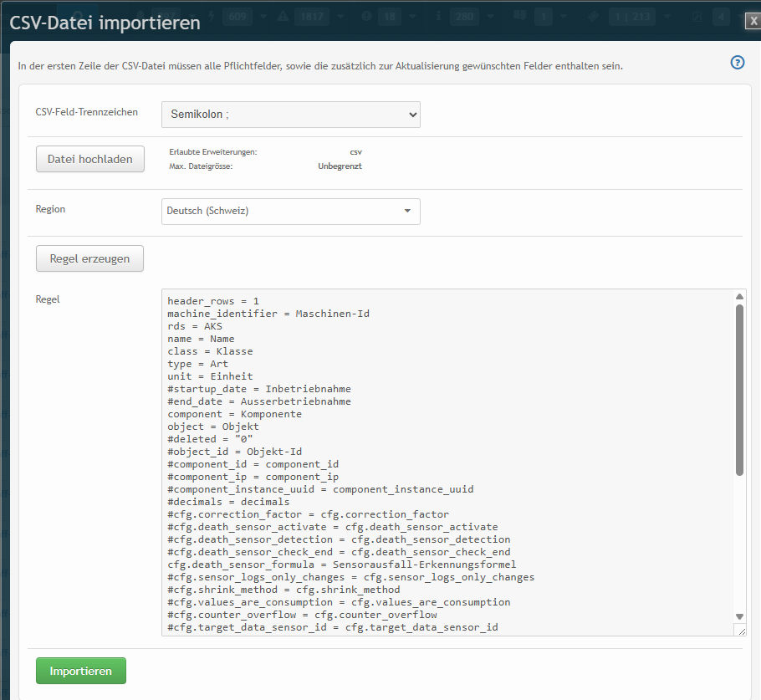761x700 pixels.
Task: Click the '#cfg.target_data_sensor_id' rule line
Action: pyautogui.click(x=333, y=628)
